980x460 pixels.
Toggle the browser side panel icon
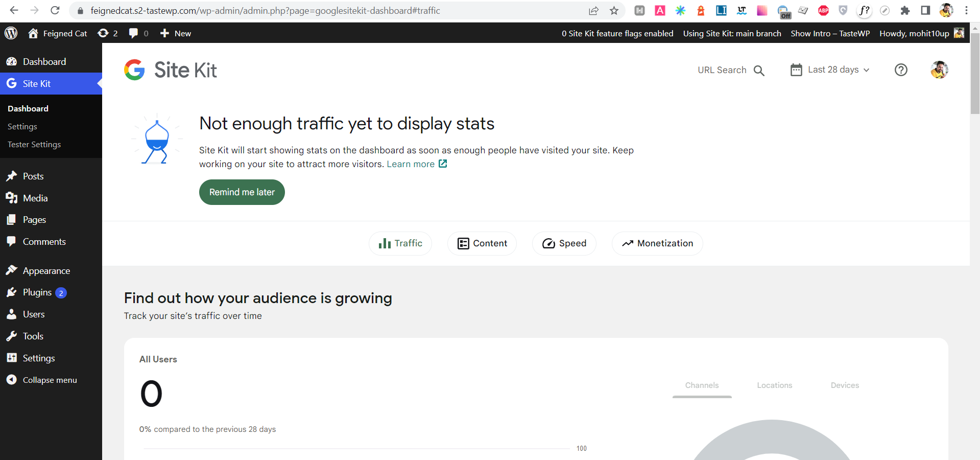point(925,10)
